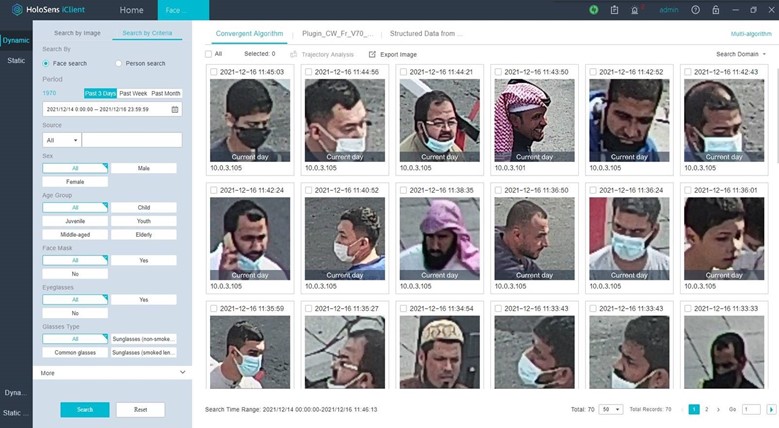Click the green Go jump arrow button
The height and width of the screenshot is (428, 779).
pos(771,410)
